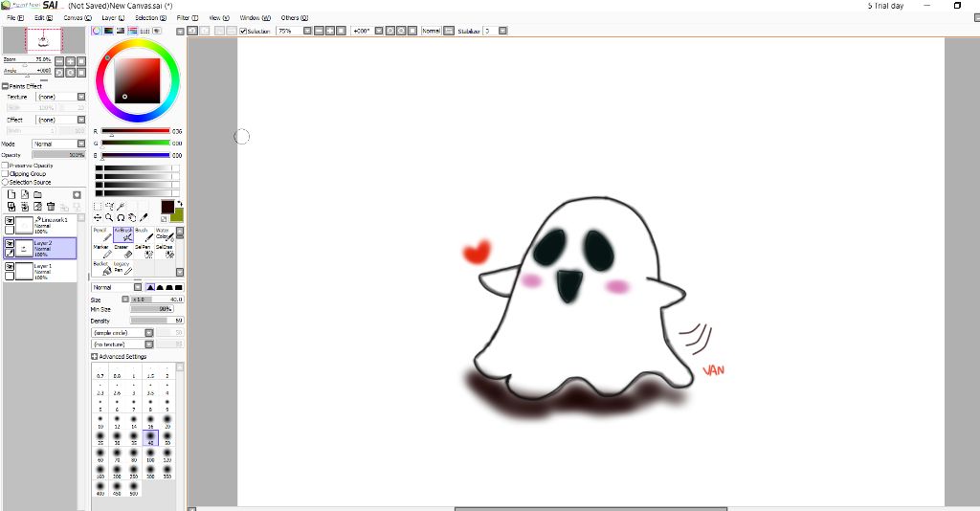Click the undo button in the toolbar
This screenshot has height=511, width=980.
(x=192, y=31)
